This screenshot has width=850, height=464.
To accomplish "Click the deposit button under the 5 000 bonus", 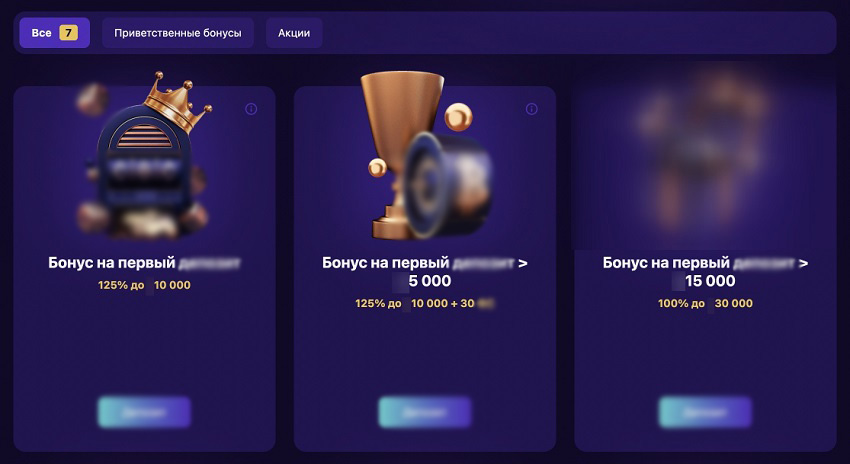I will (x=424, y=413).
